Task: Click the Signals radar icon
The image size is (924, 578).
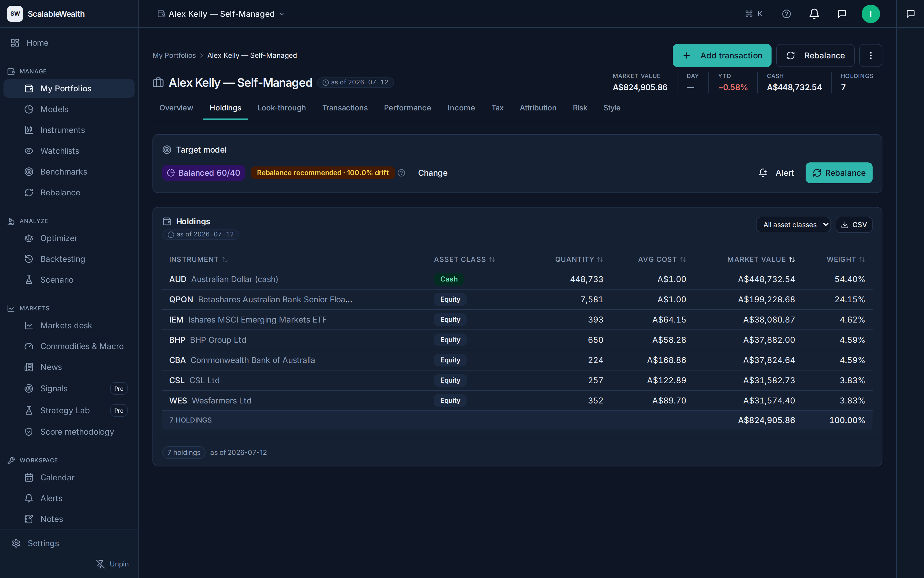Action: coord(29,388)
